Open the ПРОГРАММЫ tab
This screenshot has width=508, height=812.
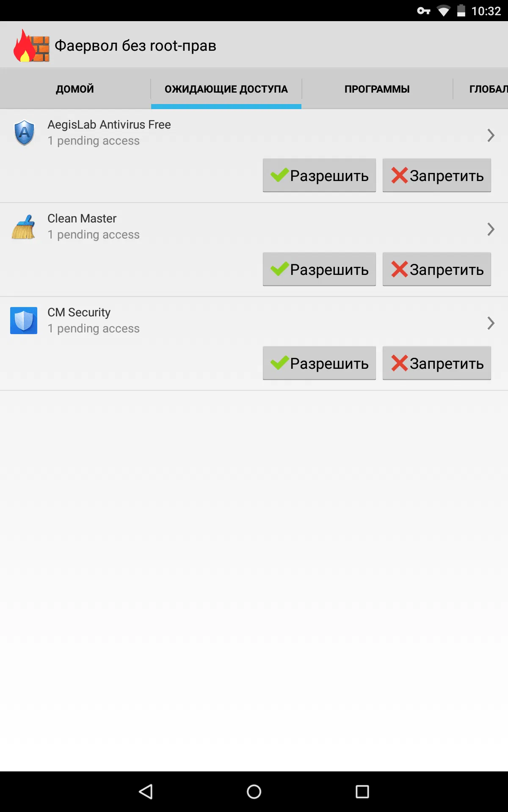pos(377,89)
